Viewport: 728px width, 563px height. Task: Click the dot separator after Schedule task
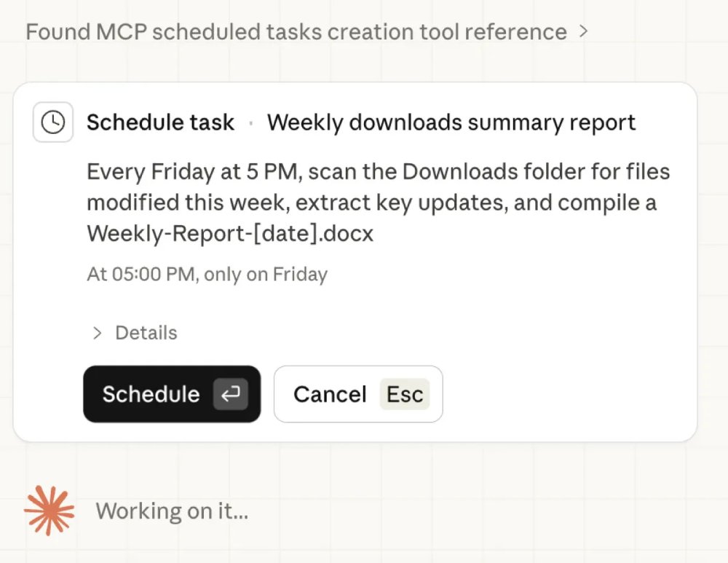coord(251,123)
